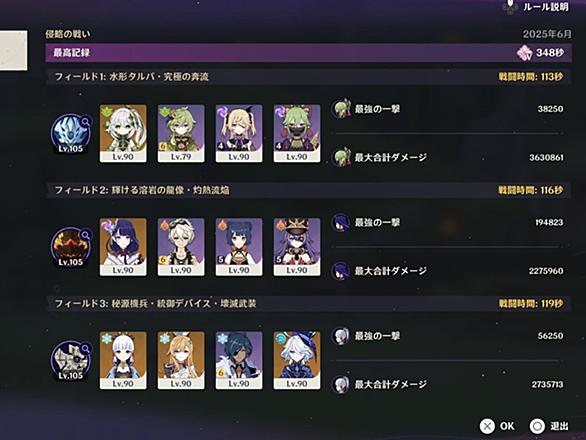
Task: Inspect the Field 2 lava dragon boss icon
Action: [x=71, y=247]
